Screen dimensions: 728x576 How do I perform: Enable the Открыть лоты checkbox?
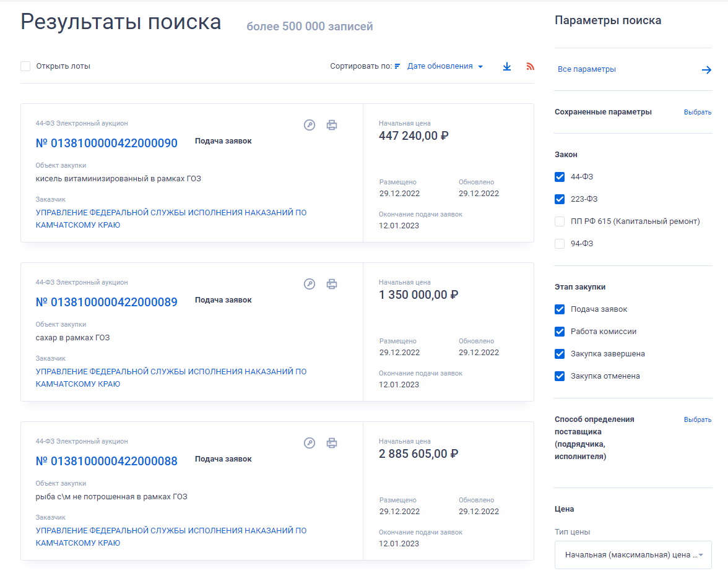click(x=25, y=66)
